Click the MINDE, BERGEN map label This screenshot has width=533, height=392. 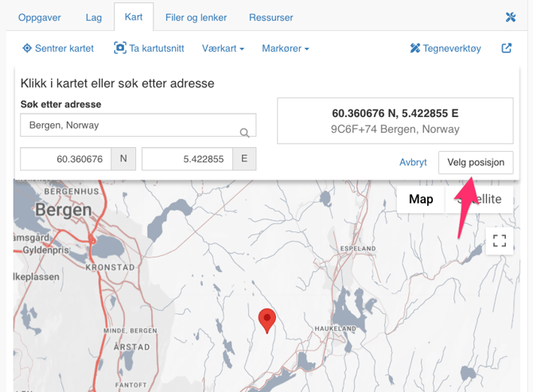[130, 331]
